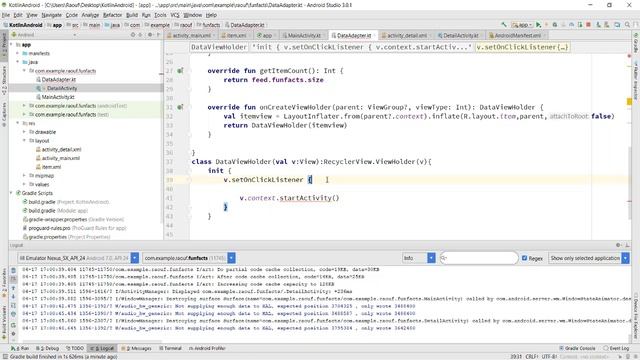Toggle Captures tool window side tab

tap(4, 114)
